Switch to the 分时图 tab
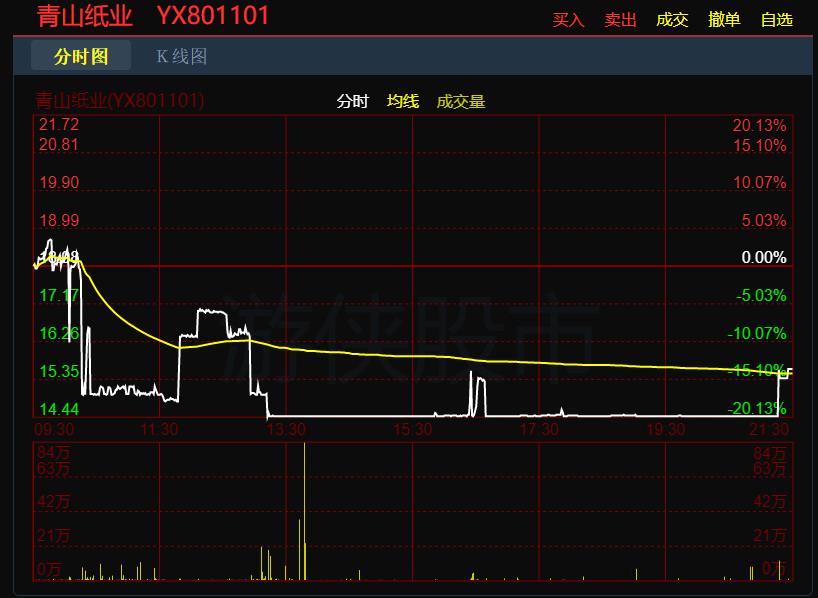The width and height of the screenshot is (818, 598). pos(81,55)
